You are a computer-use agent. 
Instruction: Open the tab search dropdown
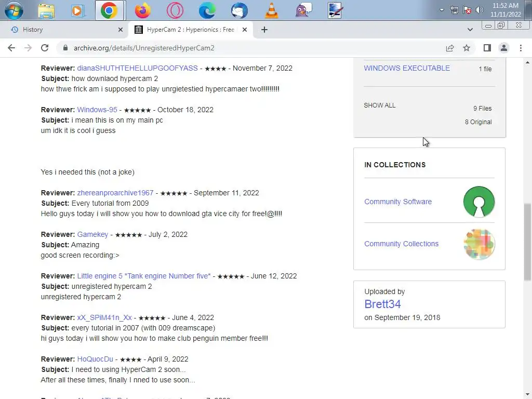(470, 30)
